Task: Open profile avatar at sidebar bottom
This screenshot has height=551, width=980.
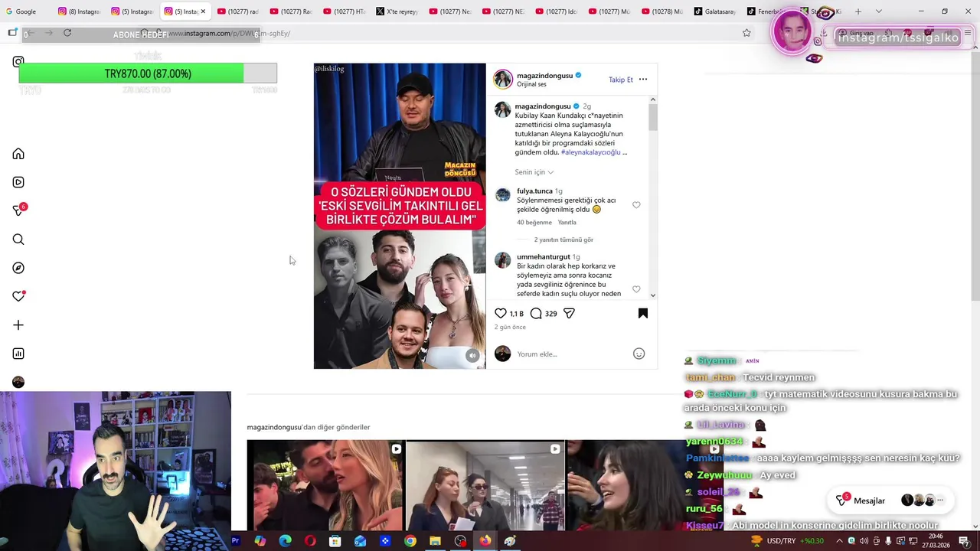Action: 18,382
